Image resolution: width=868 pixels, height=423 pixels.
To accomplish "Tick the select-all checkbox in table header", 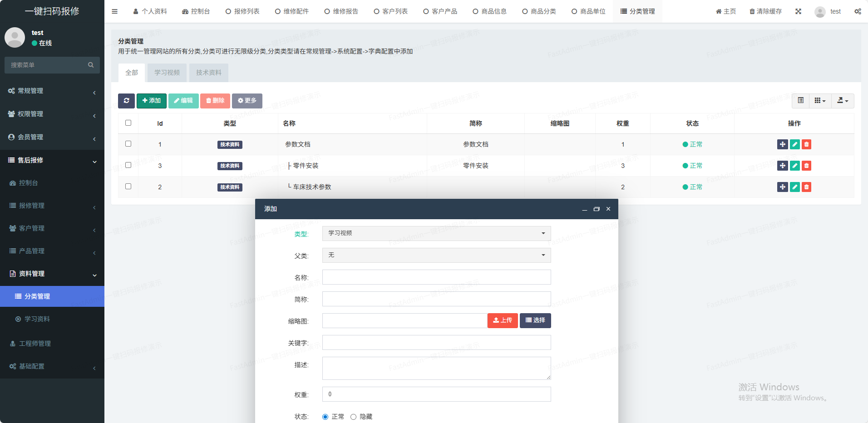I will click(x=128, y=123).
